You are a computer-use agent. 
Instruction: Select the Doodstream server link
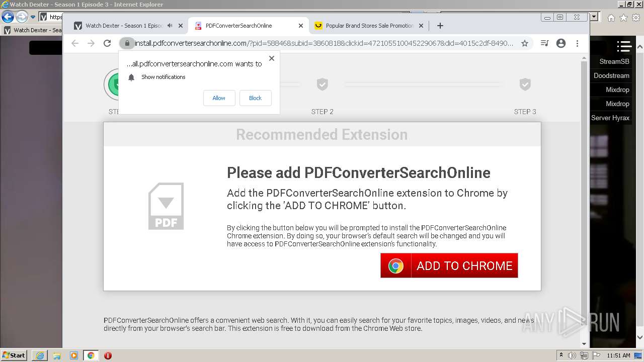(611, 75)
